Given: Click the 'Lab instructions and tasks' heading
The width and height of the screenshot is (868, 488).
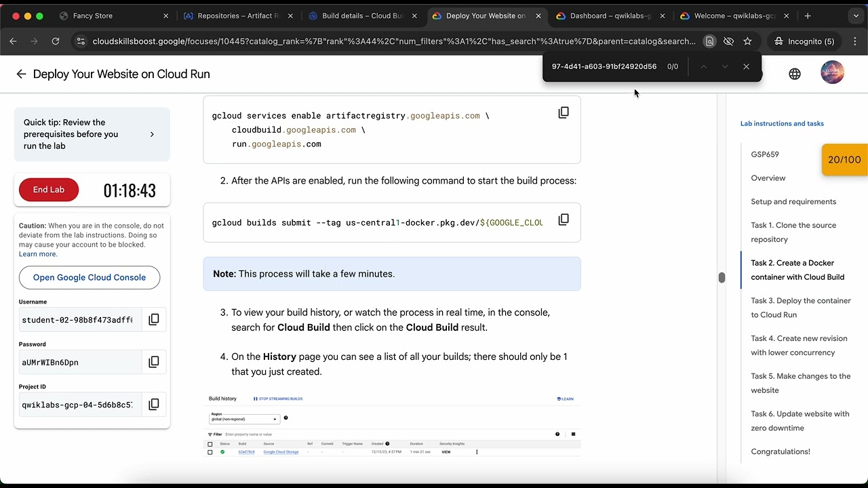Looking at the screenshot, I should pos(782,123).
